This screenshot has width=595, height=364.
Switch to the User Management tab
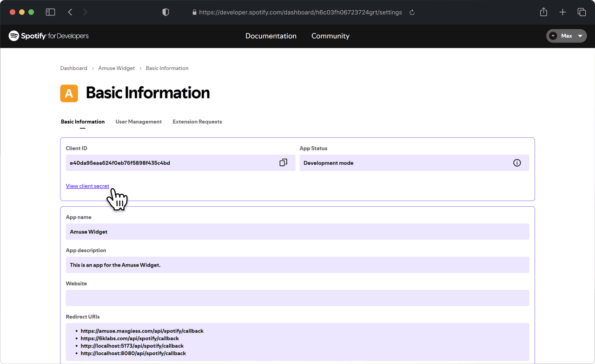point(139,122)
